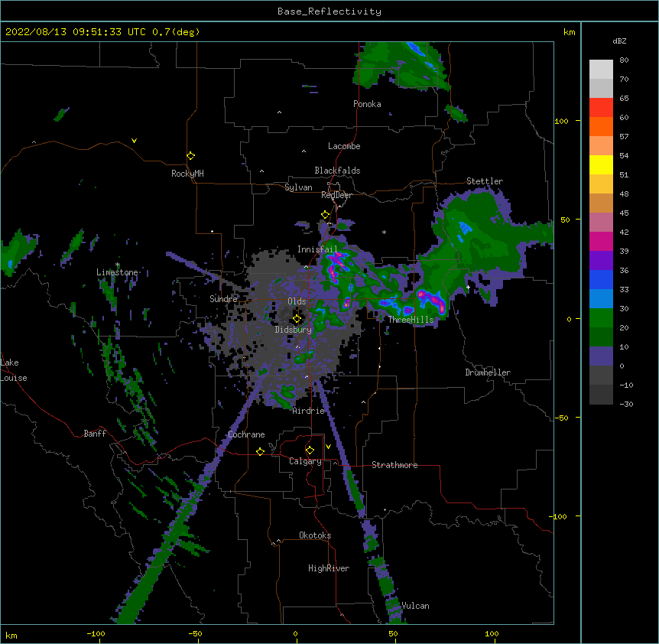Screen dimensions: 659x644
Task: Click the 80 value in dBZ legend
Action: (x=624, y=60)
